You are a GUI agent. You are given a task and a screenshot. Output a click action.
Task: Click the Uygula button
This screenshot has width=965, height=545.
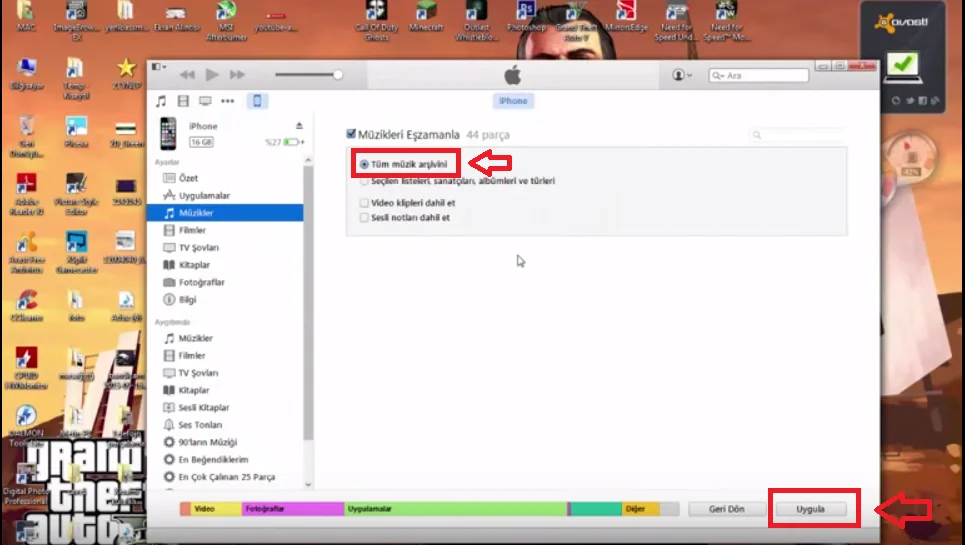coord(811,509)
